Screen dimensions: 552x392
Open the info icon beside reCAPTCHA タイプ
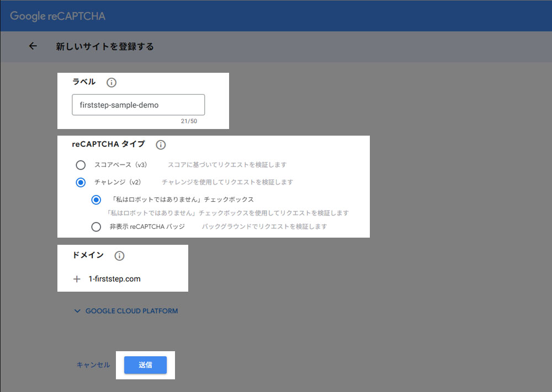point(161,145)
